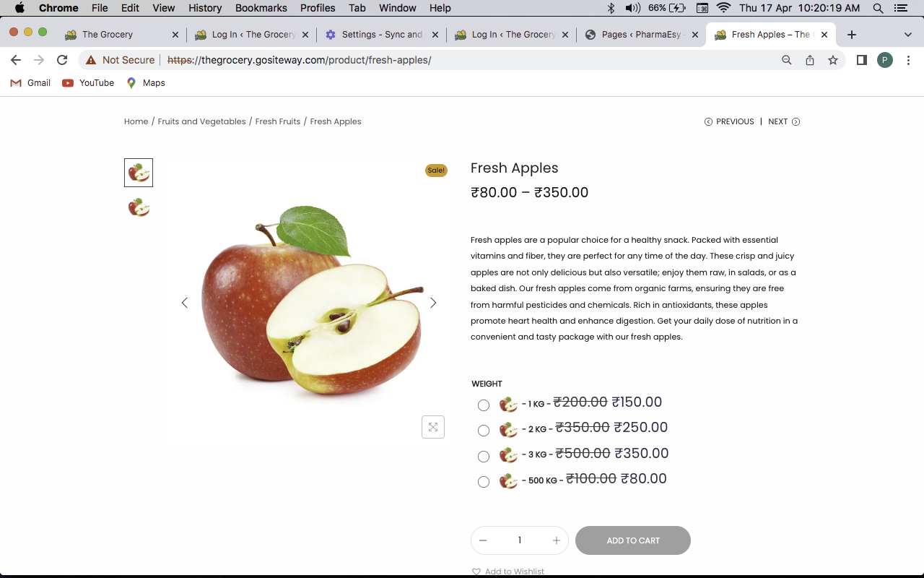924x578 pixels.
Task: Click the Chrome share icon in address bar
Action: [x=810, y=60]
